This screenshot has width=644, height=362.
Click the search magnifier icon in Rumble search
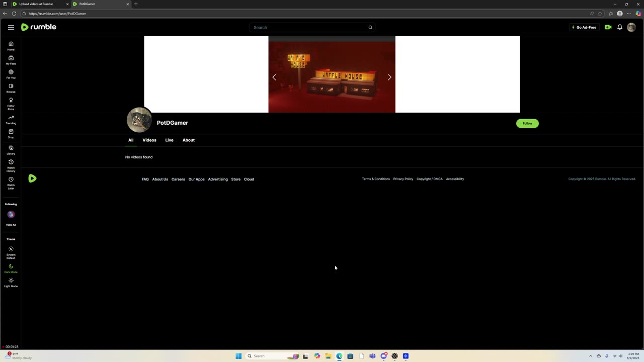tap(370, 28)
